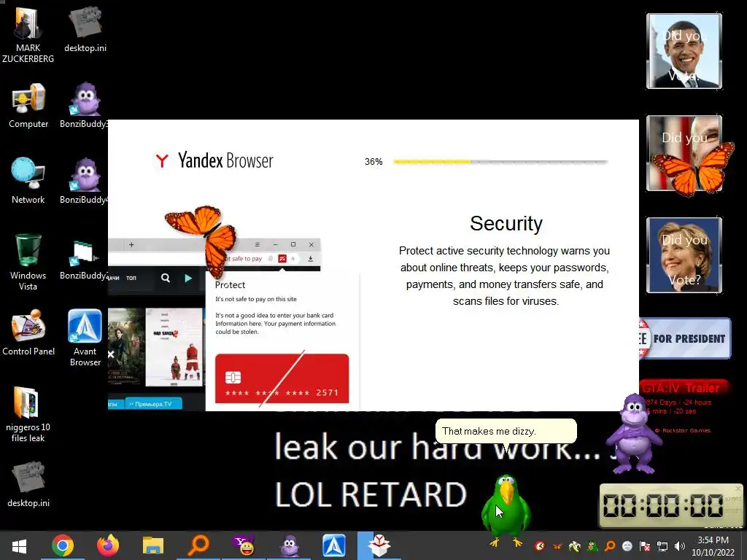
Task: Click the FOR PRESIDENT banner gadget
Action: click(x=685, y=338)
